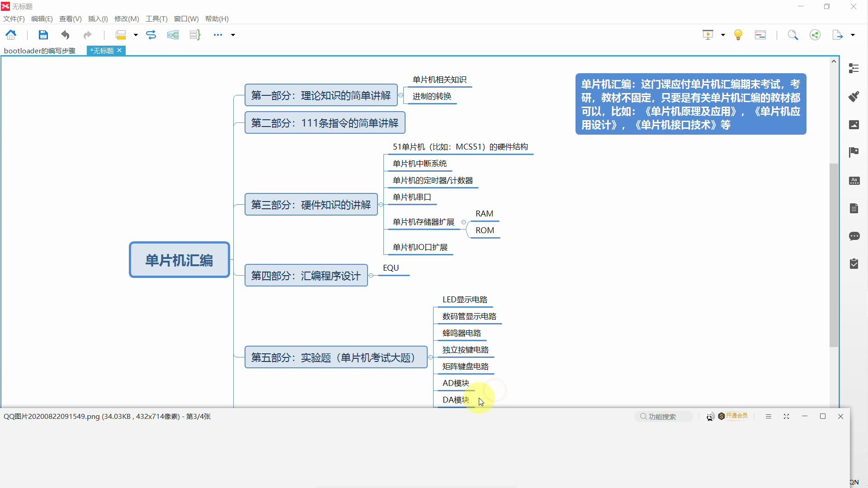The width and height of the screenshot is (868, 488).
Task: Select subtopic 数码管显示电路
Action: click(x=469, y=316)
